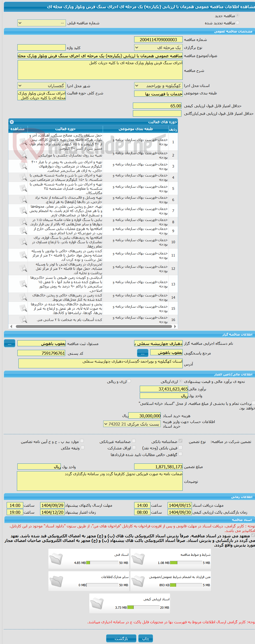Open view icon for activity row 11
Screen dimensions: 255x644
[23, 255]
